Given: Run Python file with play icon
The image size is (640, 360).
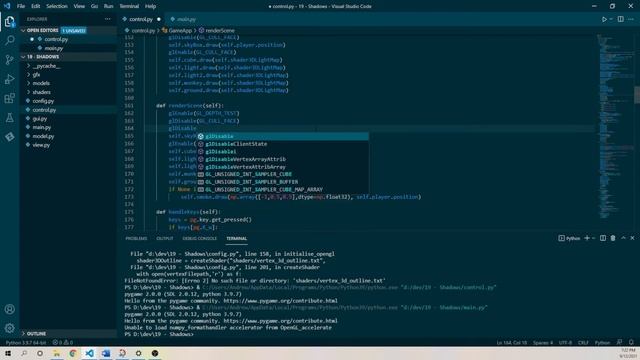Looking at the screenshot, I should [x=604, y=19].
